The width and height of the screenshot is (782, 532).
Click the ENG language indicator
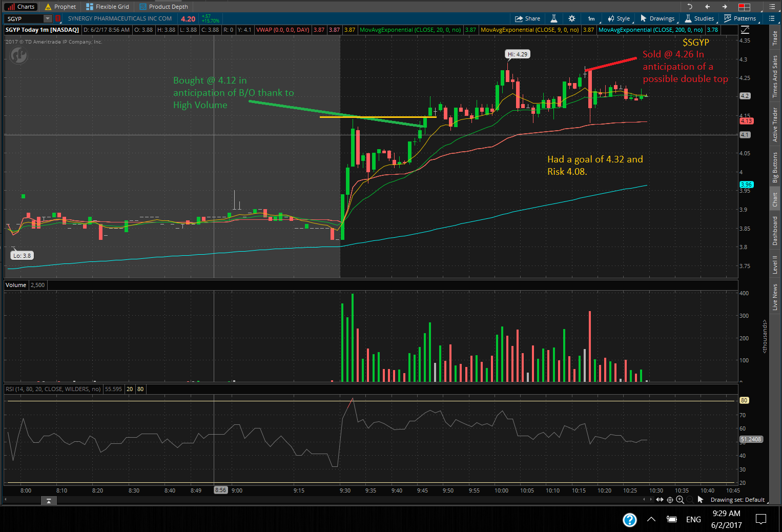(x=693, y=519)
